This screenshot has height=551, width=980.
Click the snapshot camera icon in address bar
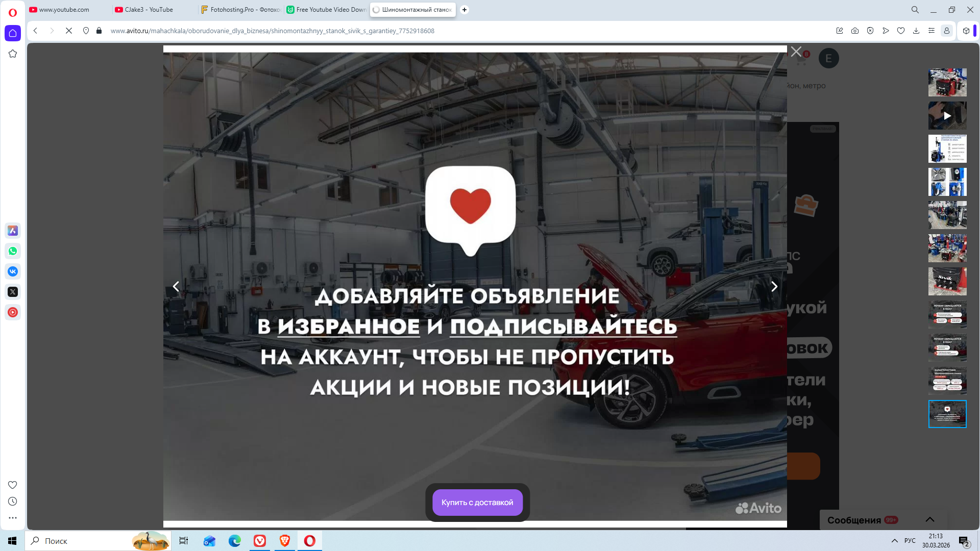(855, 31)
